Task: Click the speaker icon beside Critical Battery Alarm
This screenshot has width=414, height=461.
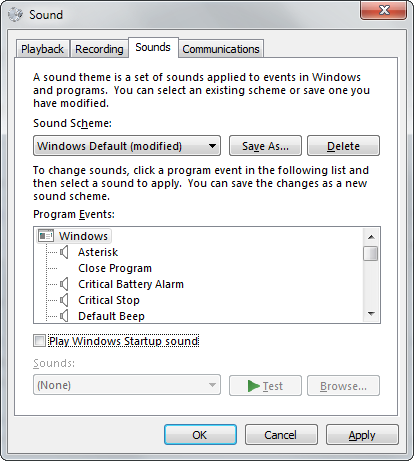Action: pyautogui.click(x=64, y=284)
